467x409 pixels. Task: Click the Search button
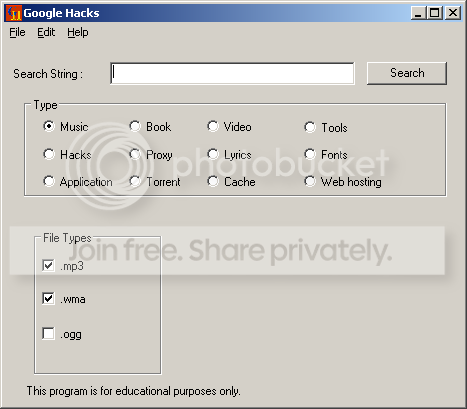pyautogui.click(x=407, y=73)
